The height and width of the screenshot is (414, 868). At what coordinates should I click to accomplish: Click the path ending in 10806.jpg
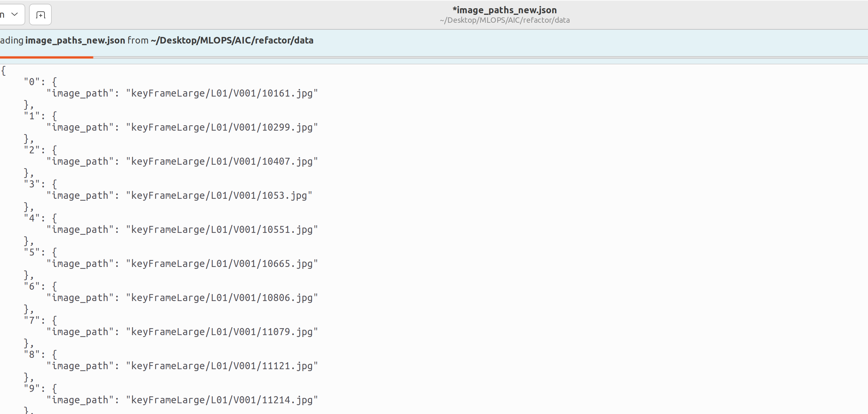click(221, 298)
